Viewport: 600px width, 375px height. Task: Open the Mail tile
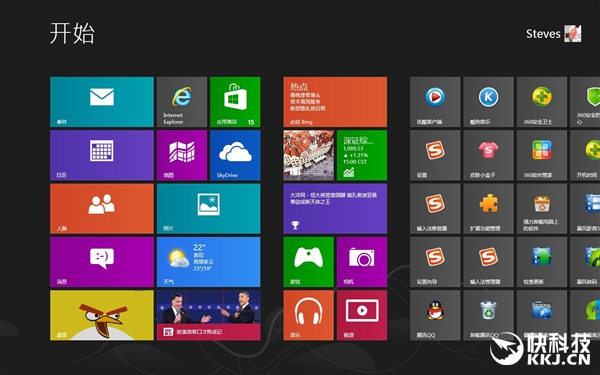click(x=102, y=102)
